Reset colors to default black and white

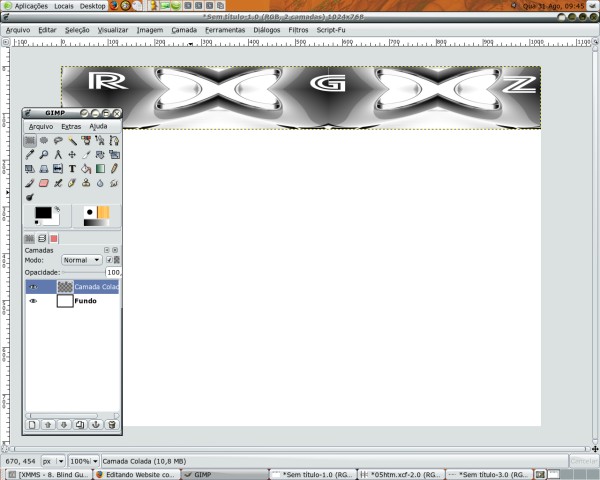(37, 222)
